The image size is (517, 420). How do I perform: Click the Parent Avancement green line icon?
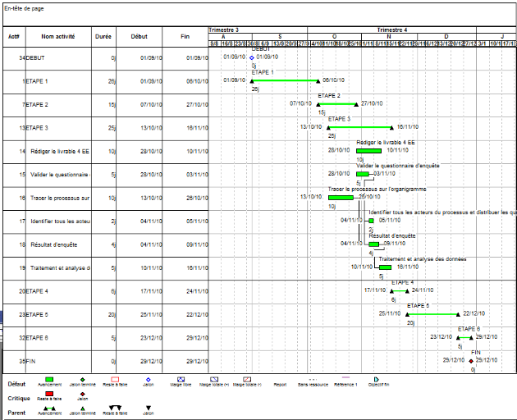(49, 409)
